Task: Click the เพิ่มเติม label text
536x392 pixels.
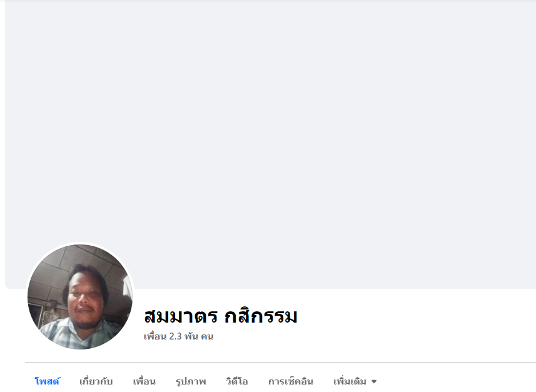Action: tap(350, 381)
